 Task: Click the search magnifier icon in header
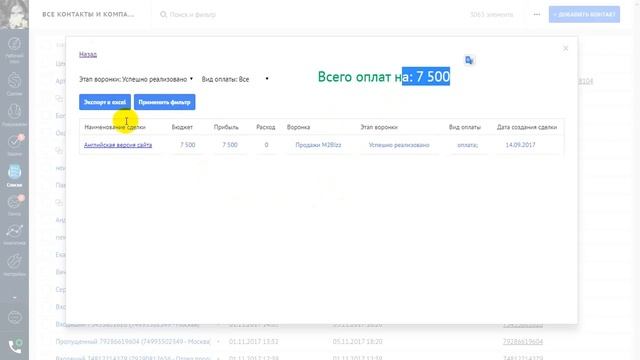163,14
